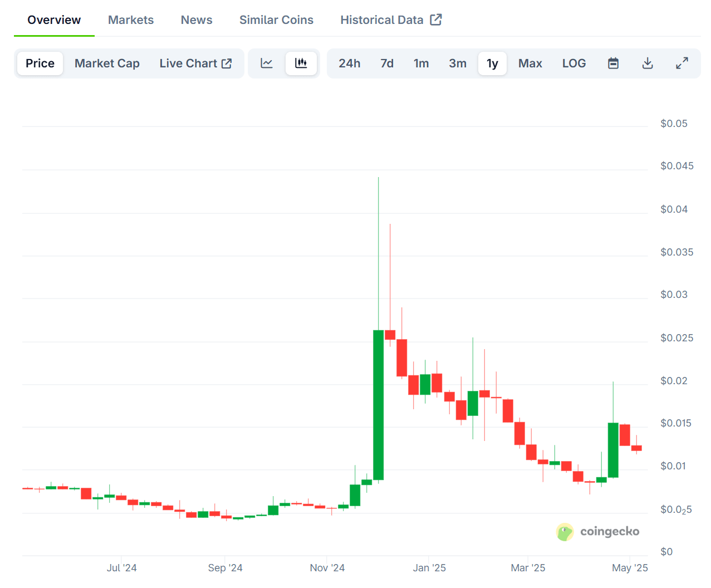Go to Similar Coins tab
Viewport: 711px width, 588px height.
tap(276, 20)
